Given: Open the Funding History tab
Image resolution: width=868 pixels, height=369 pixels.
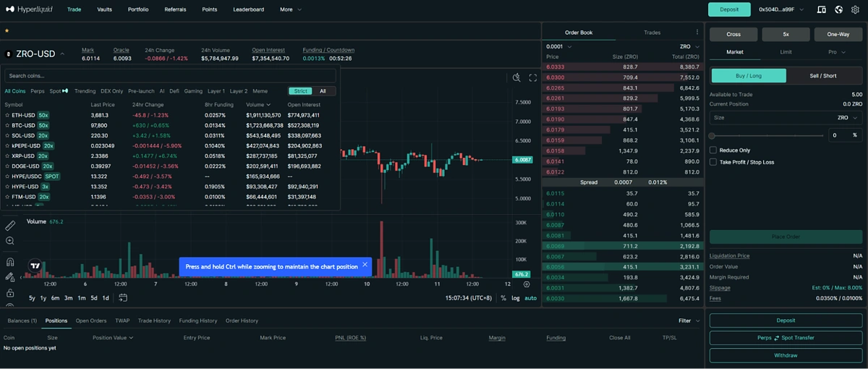Looking at the screenshot, I should pos(198,321).
